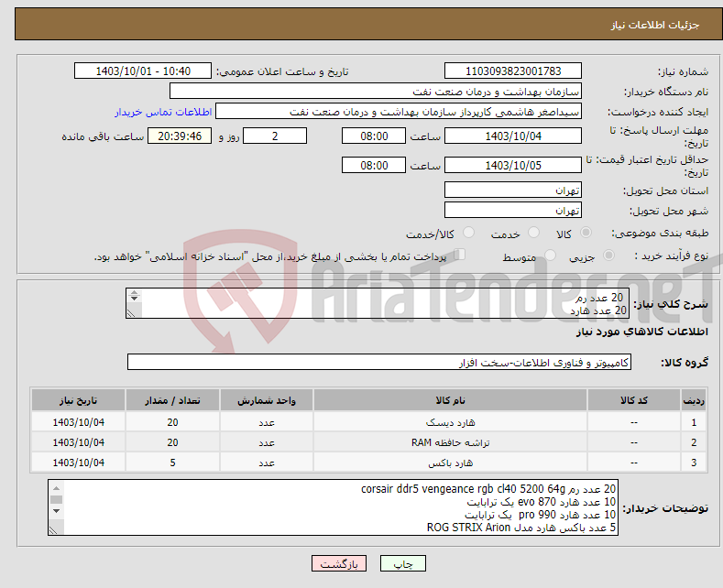Click the تراشه حافظه RAM item cell
Image resolution: width=723 pixels, height=588 pixels.
coord(450,442)
